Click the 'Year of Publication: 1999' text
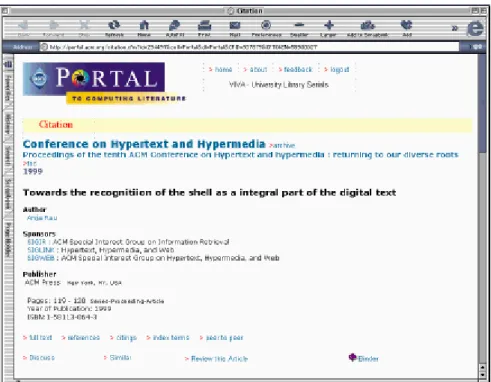Viewport: 491px width, 382px height. (x=69, y=309)
